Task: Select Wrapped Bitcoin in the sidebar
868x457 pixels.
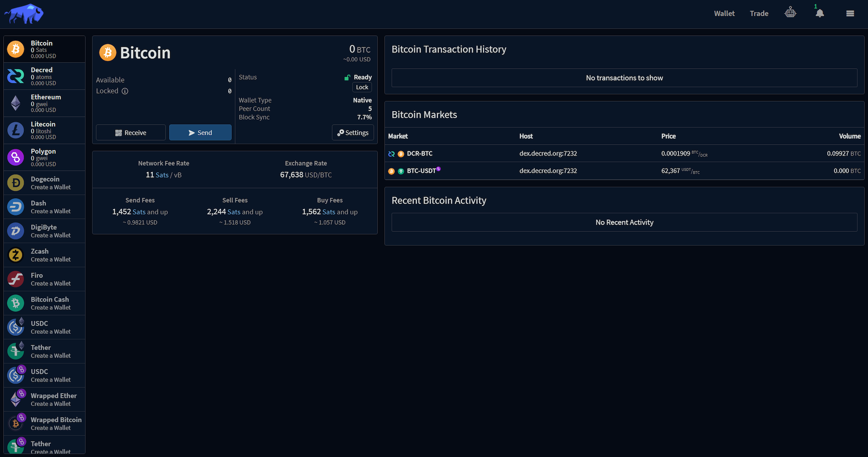Action: 44,423
